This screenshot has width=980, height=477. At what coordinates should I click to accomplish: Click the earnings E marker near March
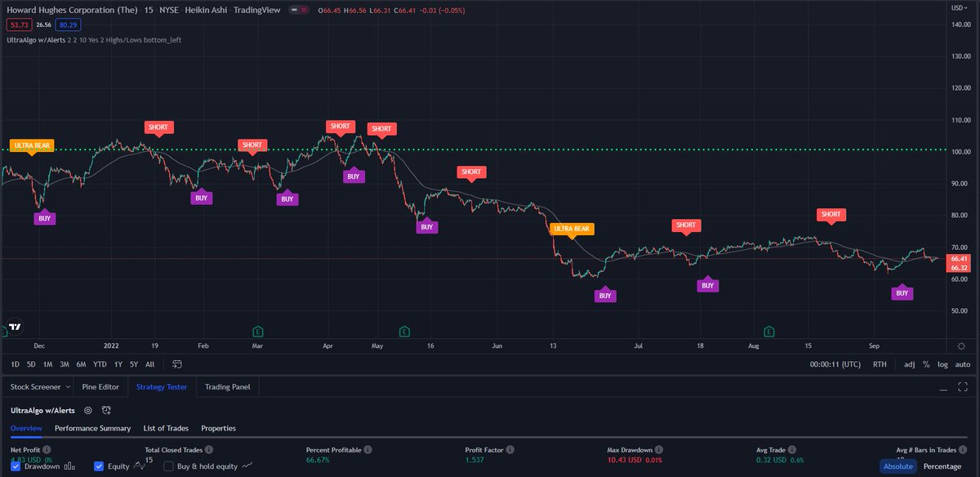pyautogui.click(x=258, y=331)
